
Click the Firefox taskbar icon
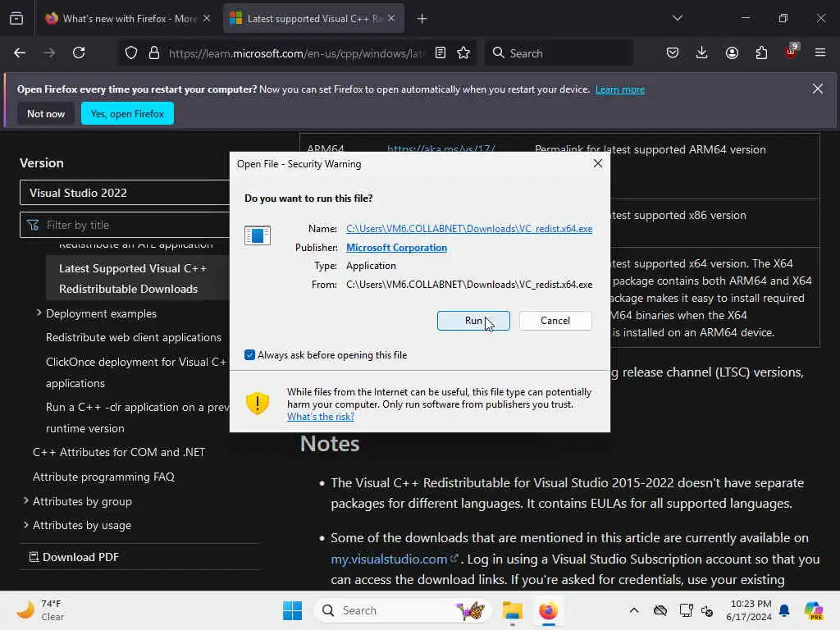tap(548, 610)
